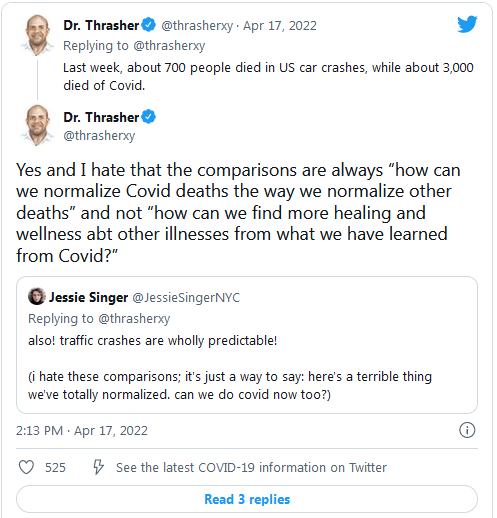Viewport: 497px width, 518px height.
Task: Open Dr. Thrasher's avatar on main tweet
Action: [x=37, y=125]
